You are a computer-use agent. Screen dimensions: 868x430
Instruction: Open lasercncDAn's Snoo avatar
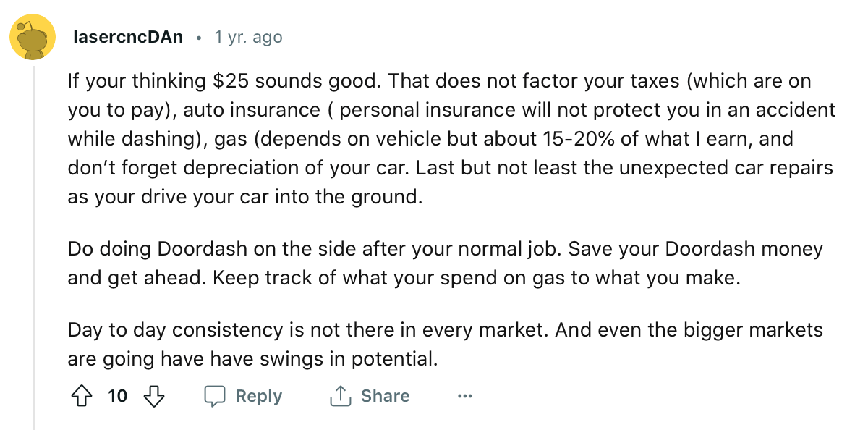point(33,37)
